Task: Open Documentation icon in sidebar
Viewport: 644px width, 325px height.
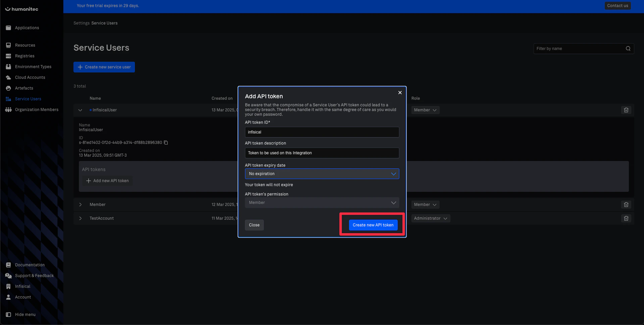Action: tap(8, 265)
